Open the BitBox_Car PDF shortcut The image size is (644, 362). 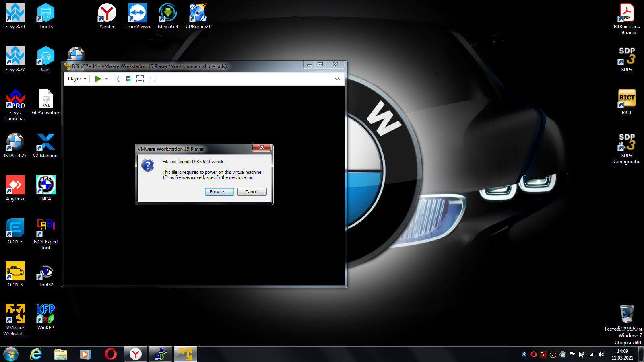click(x=627, y=19)
